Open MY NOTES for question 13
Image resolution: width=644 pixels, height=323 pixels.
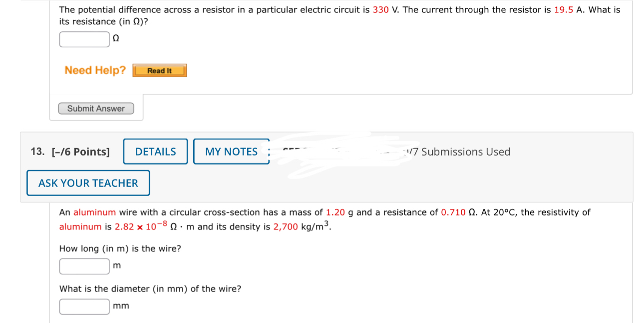pos(231,151)
